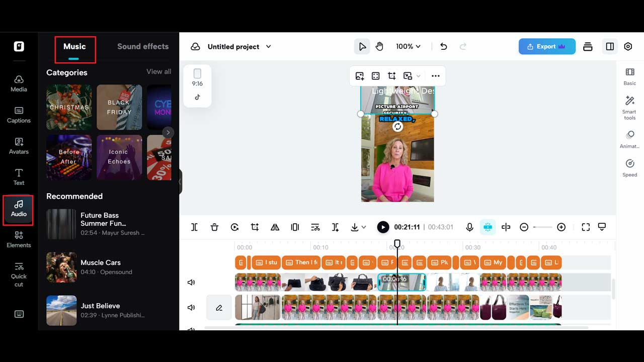The height and width of the screenshot is (362, 644).
Task: Click the Export button
Action: (546, 46)
